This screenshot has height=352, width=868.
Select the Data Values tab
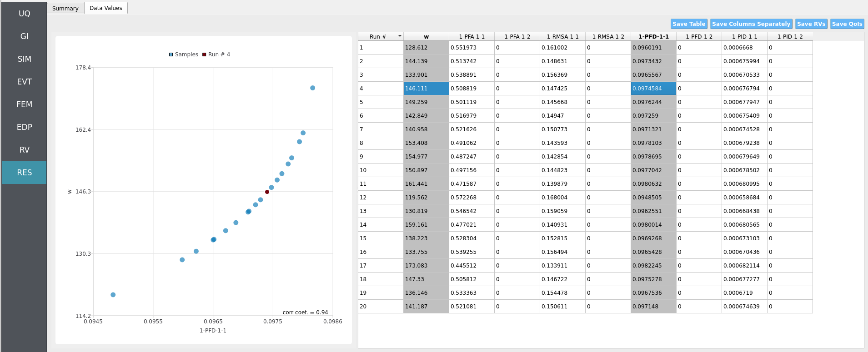[106, 8]
